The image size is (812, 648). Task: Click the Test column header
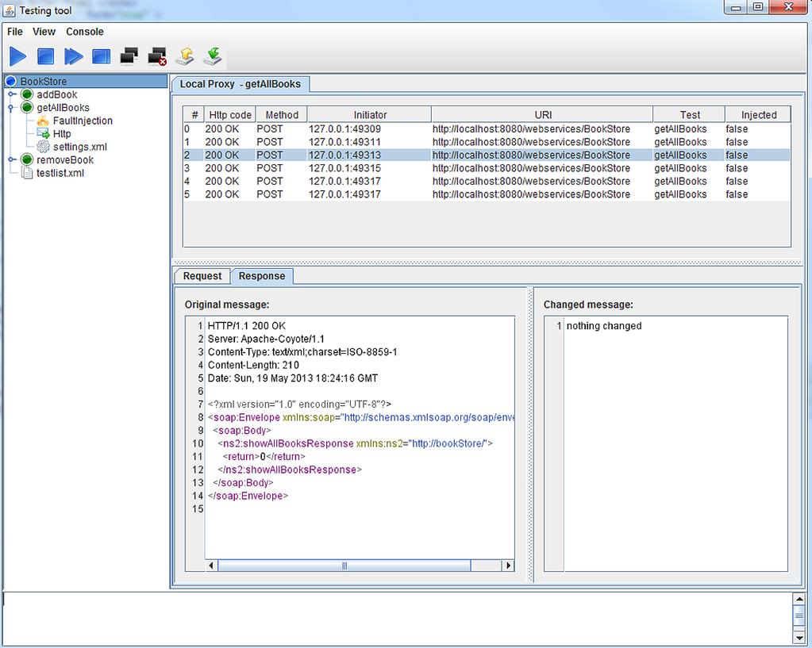(690, 115)
